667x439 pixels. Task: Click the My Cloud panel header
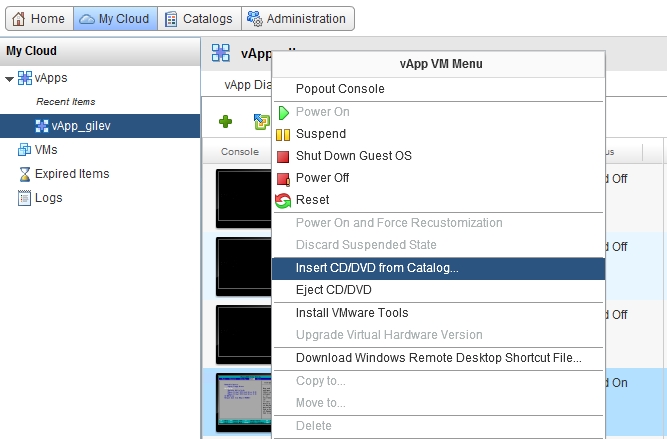coord(100,51)
